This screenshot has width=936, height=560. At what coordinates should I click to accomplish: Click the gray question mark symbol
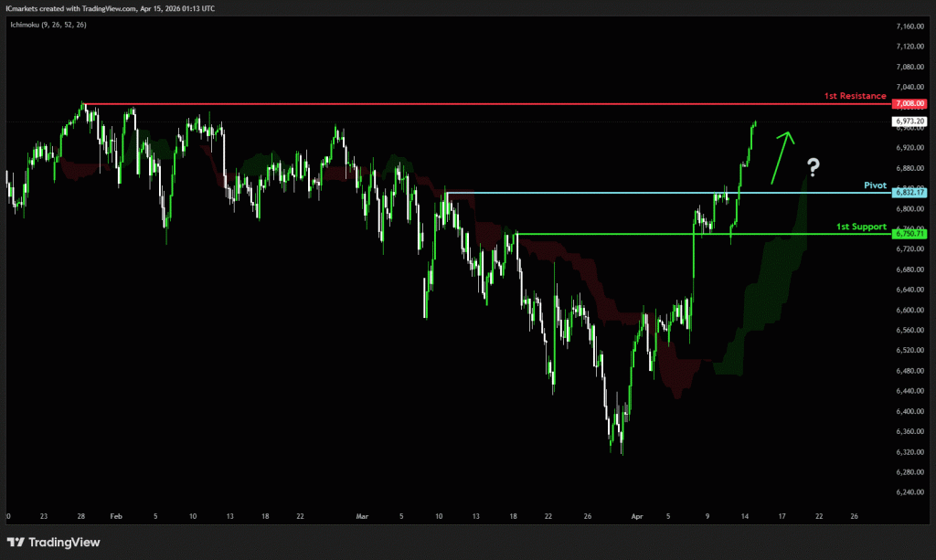tap(813, 166)
